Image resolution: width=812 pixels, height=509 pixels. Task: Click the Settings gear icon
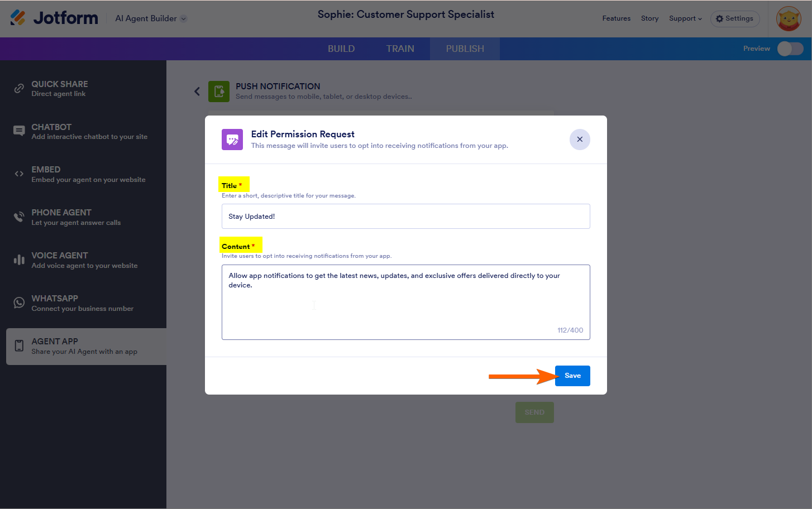click(x=719, y=18)
